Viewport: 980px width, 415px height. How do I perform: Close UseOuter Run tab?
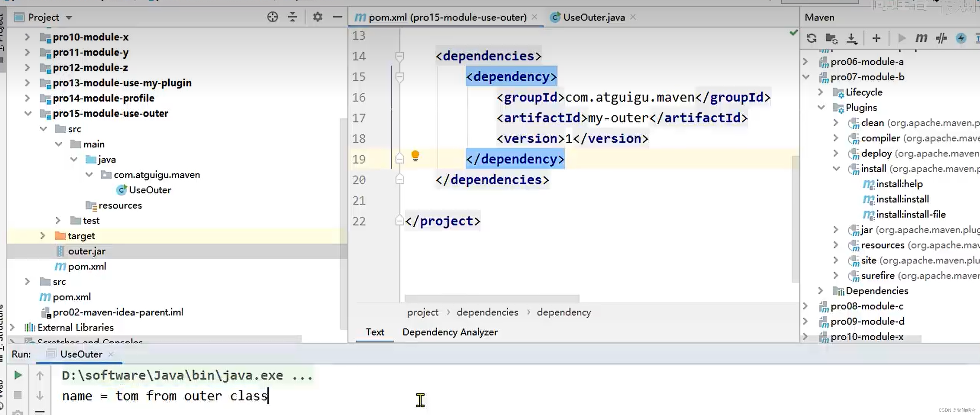coord(111,354)
